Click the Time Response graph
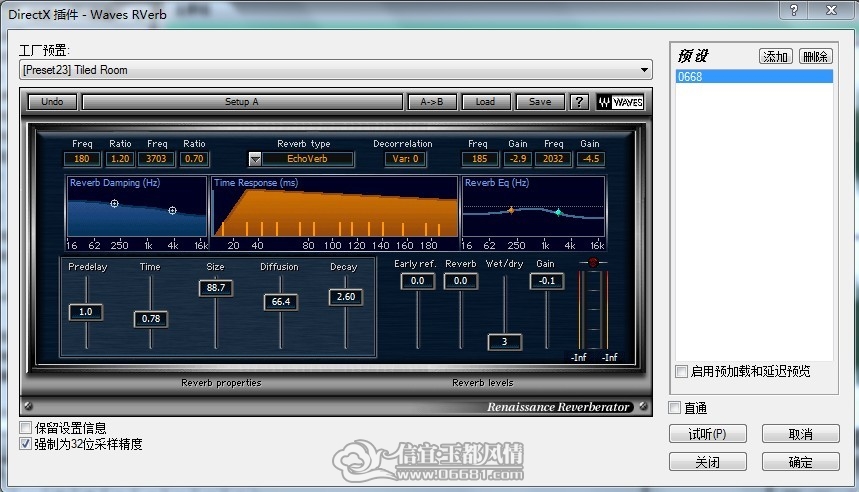This screenshot has height=492, width=859. (335, 207)
